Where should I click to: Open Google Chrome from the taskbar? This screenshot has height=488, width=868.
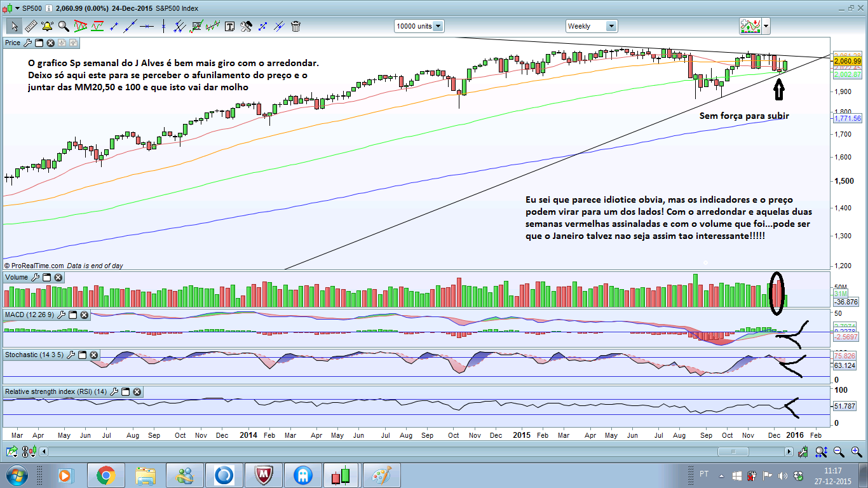click(105, 475)
